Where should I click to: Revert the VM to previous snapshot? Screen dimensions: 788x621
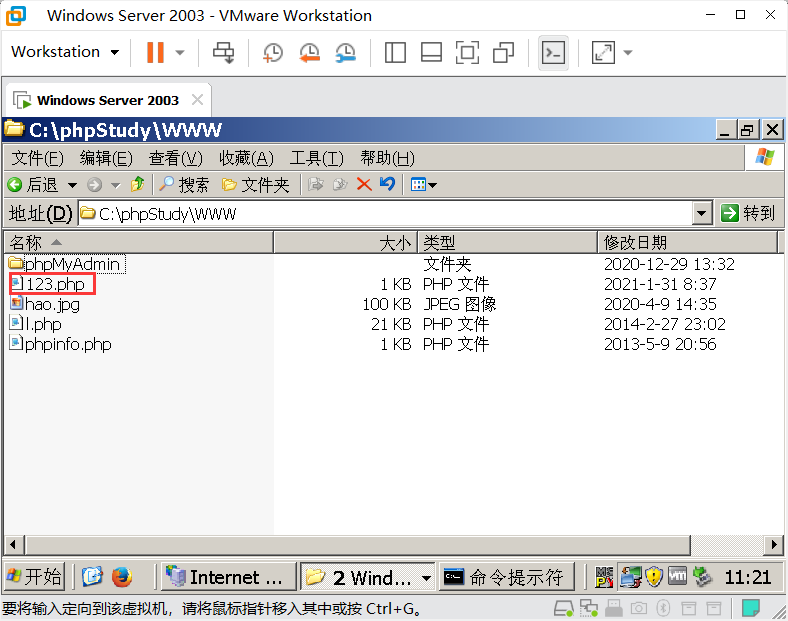(x=310, y=52)
